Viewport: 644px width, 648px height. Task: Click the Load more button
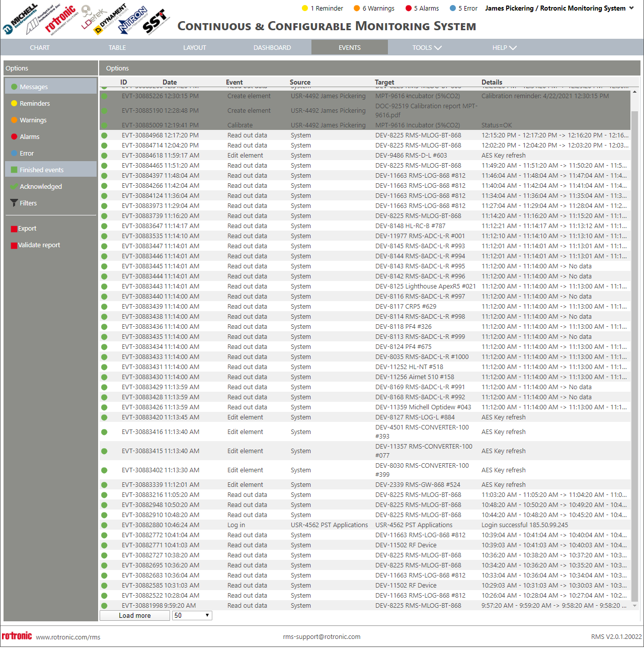(135, 615)
